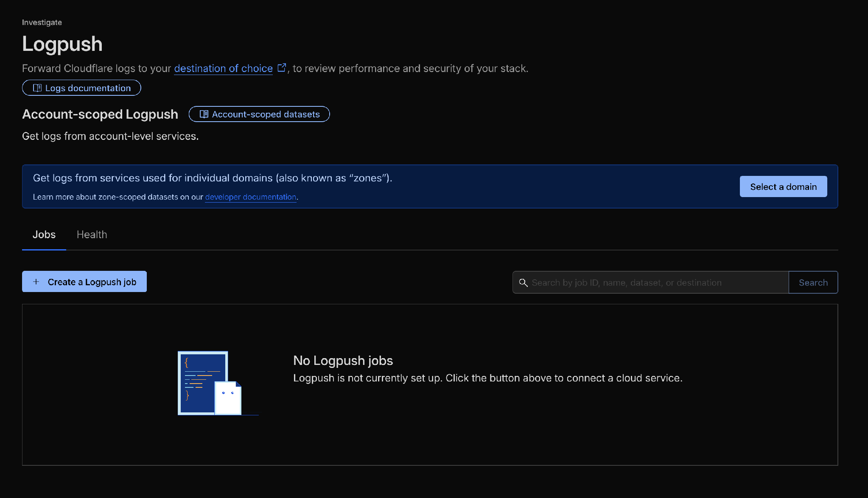Click the Search button
The image size is (868, 498).
(813, 282)
